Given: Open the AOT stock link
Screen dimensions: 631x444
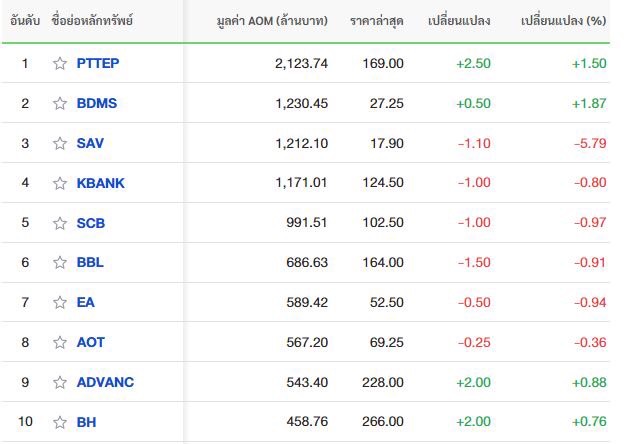Looking at the screenshot, I should pos(91,342).
